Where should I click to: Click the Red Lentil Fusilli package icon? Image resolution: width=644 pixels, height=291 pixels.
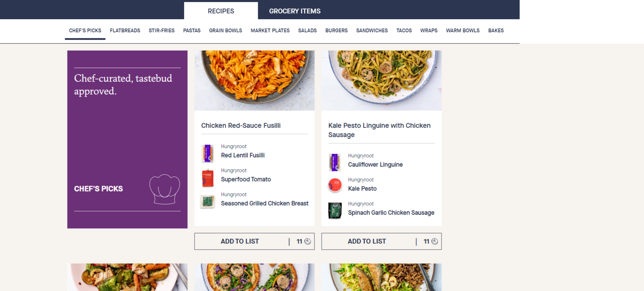pyautogui.click(x=208, y=153)
